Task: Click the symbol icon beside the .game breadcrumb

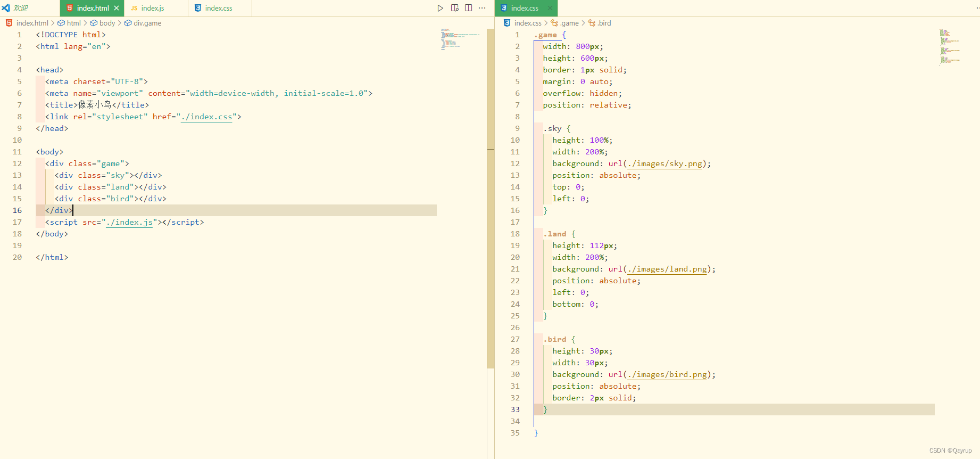Action: pyautogui.click(x=554, y=23)
